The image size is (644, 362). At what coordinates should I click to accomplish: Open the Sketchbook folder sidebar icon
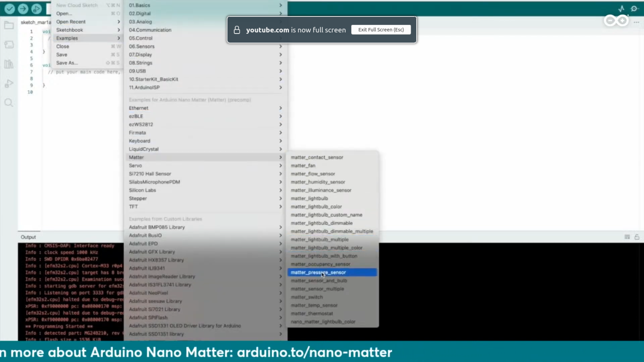[x=9, y=26]
